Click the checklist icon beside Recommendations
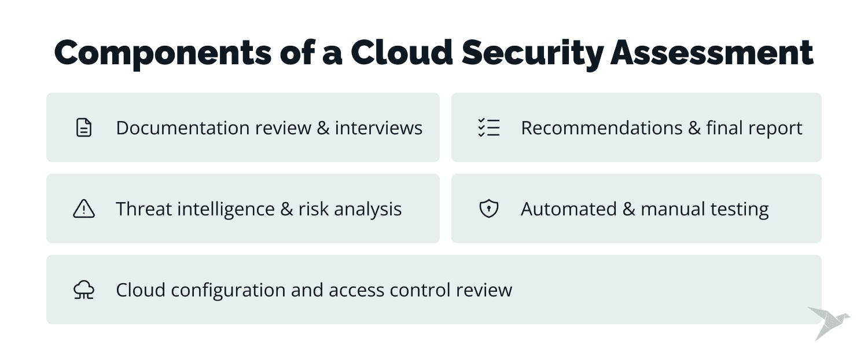 (x=489, y=127)
